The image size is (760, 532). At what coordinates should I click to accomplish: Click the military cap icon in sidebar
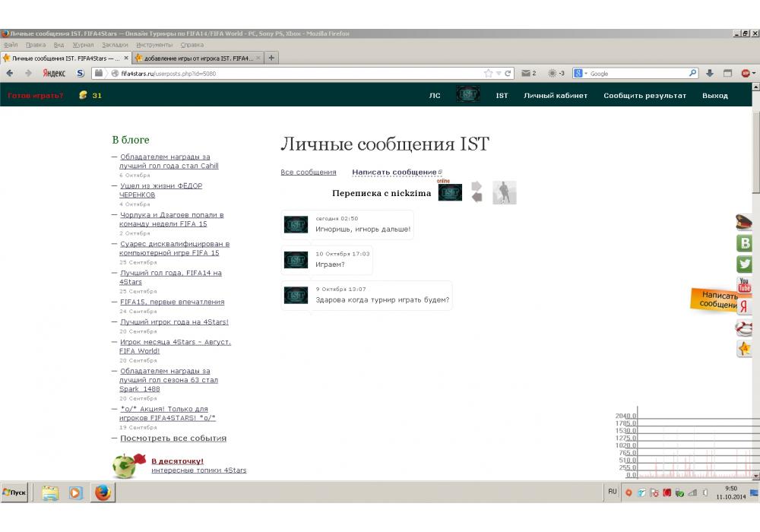[x=744, y=222]
